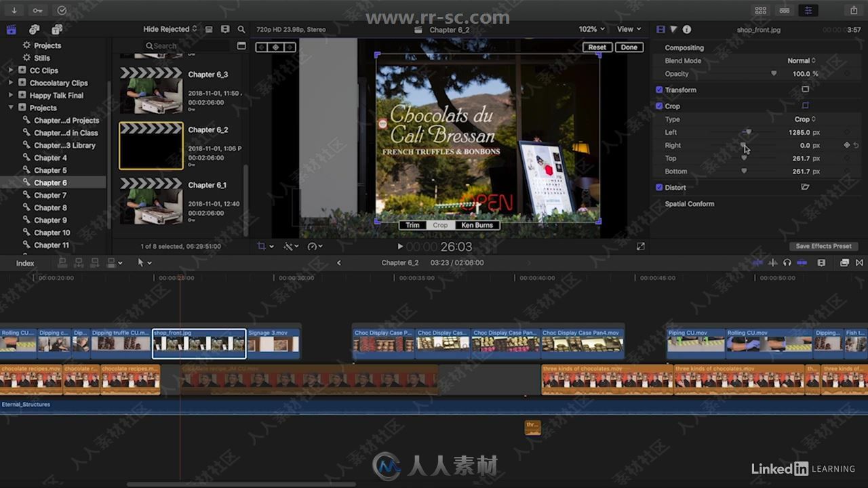This screenshot has height=488, width=868.
Task: Toggle filmstrip/list clip appearance icon
Action: (209, 29)
